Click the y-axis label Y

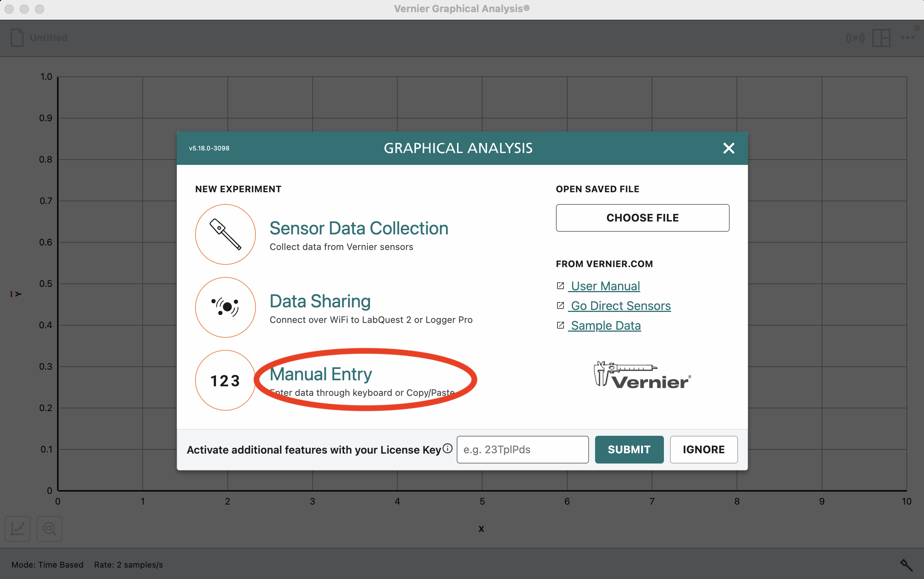click(x=18, y=294)
